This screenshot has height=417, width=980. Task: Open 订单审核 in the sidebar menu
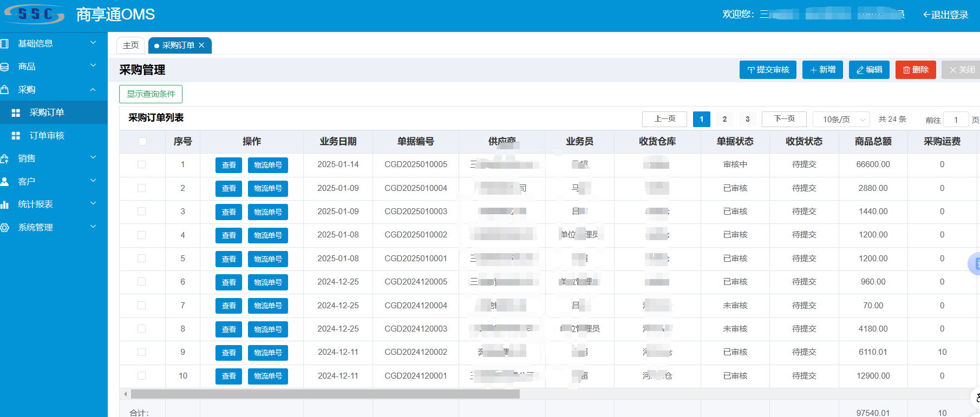tap(47, 136)
